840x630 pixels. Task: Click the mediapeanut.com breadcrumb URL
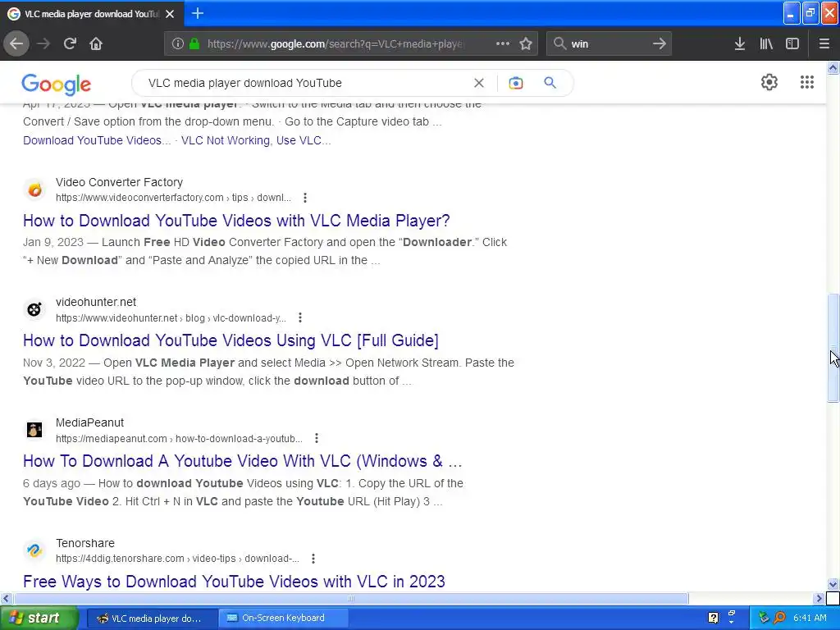pos(179,438)
